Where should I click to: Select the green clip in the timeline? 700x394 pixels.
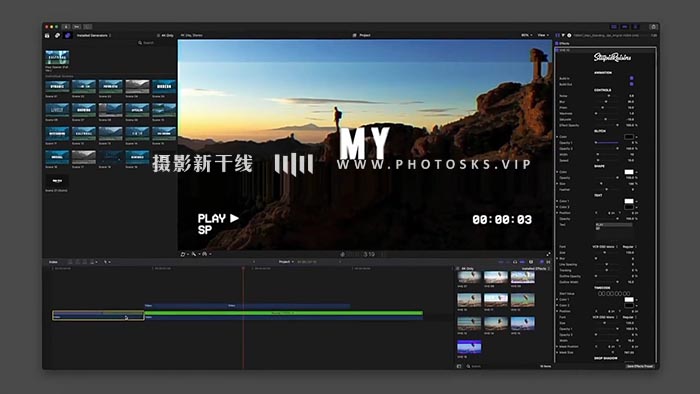tap(283, 313)
